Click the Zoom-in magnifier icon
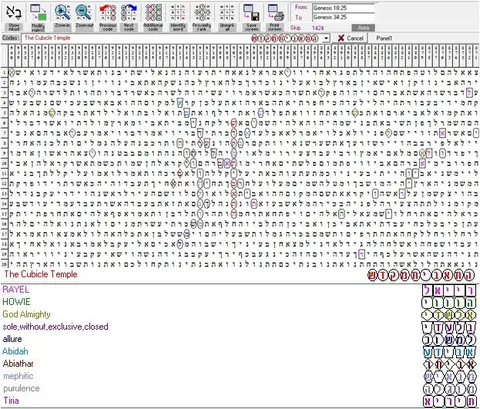Screen dimensions: 480x409 click(x=63, y=13)
